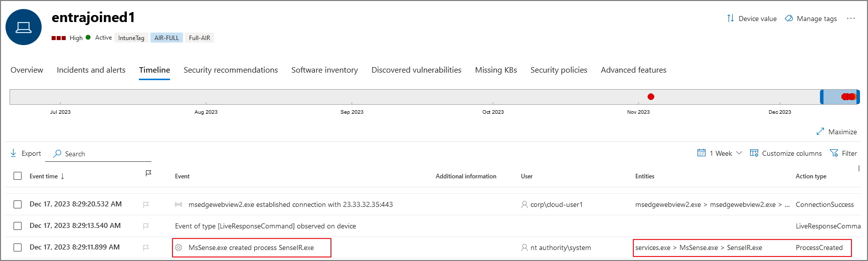This screenshot has height=261, width=868.
Task: Open Advanced features tab
Action: pos(633,70)
